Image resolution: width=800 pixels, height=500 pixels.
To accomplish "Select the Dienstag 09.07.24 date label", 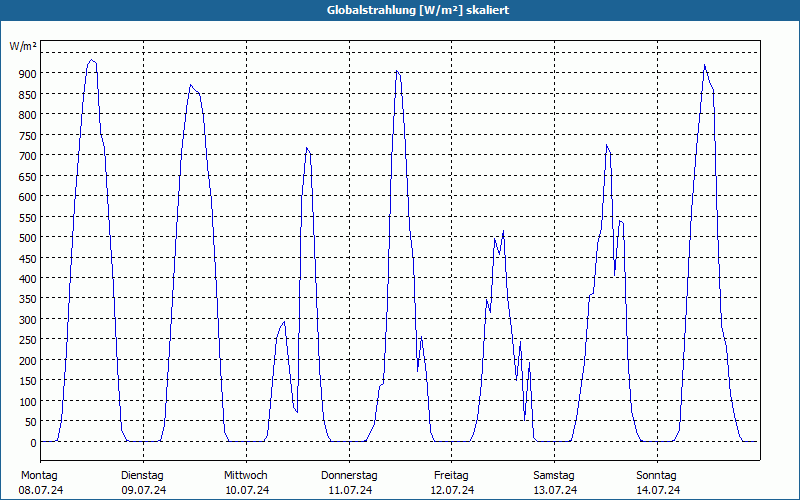I will pos(143,483).
